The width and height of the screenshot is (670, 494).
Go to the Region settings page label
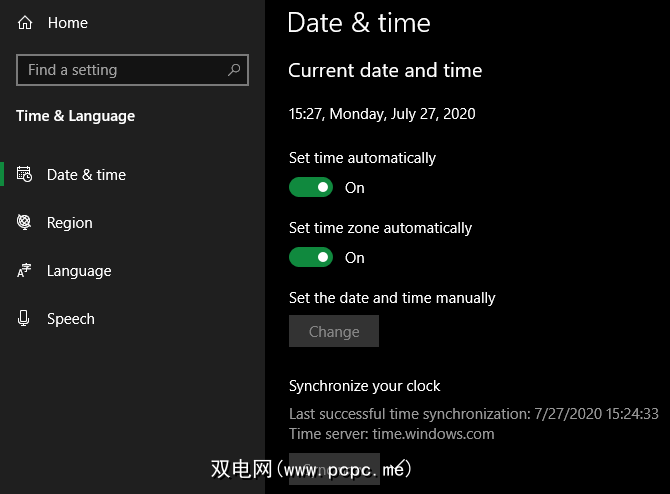(70, 223)
